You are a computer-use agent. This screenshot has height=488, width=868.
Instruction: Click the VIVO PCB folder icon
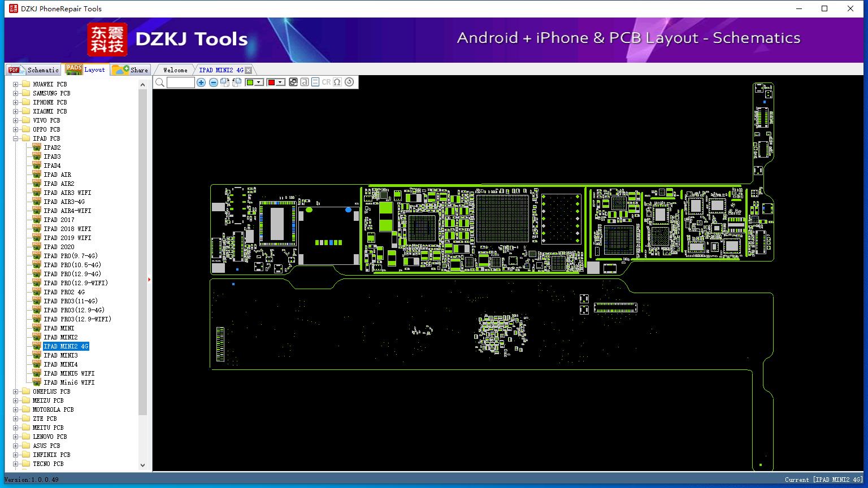coord(25,120)
